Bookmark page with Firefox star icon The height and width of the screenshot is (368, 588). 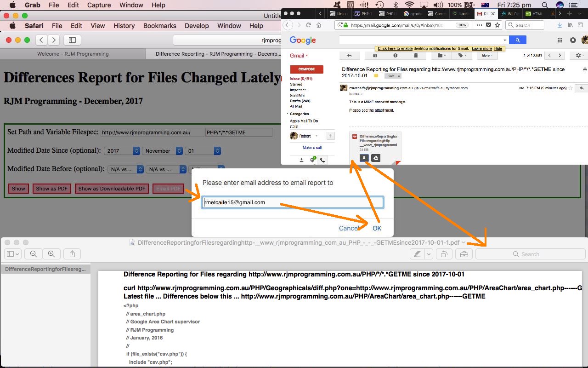497,25
